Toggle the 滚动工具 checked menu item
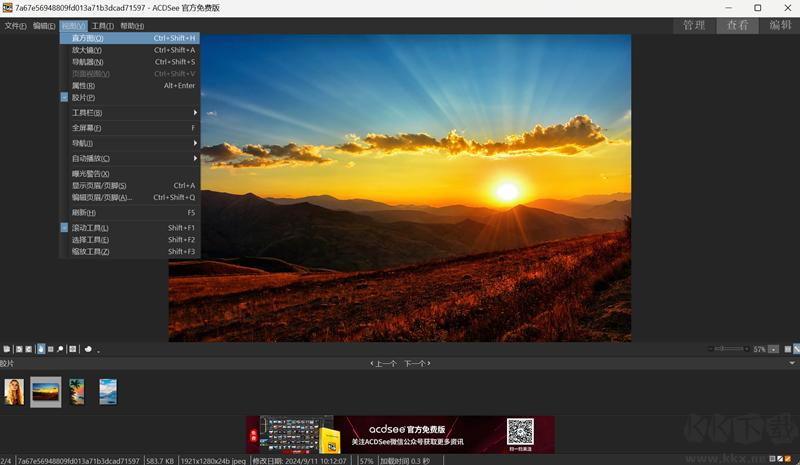The image size is (800, 465). pos(130,228)
